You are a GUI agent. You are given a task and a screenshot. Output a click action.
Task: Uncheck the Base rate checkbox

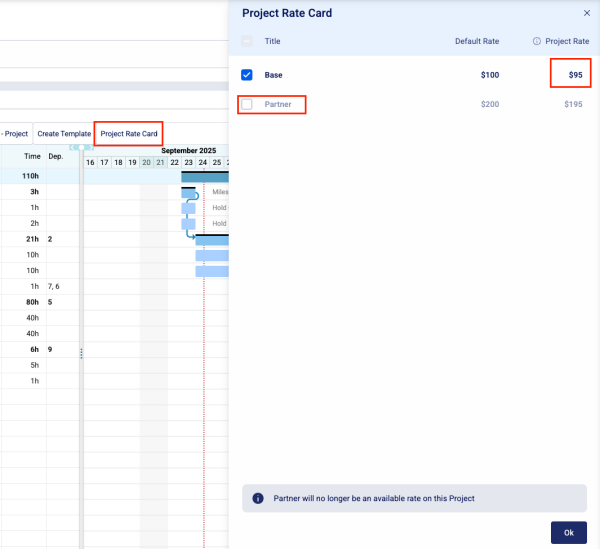tap(247, 75)
